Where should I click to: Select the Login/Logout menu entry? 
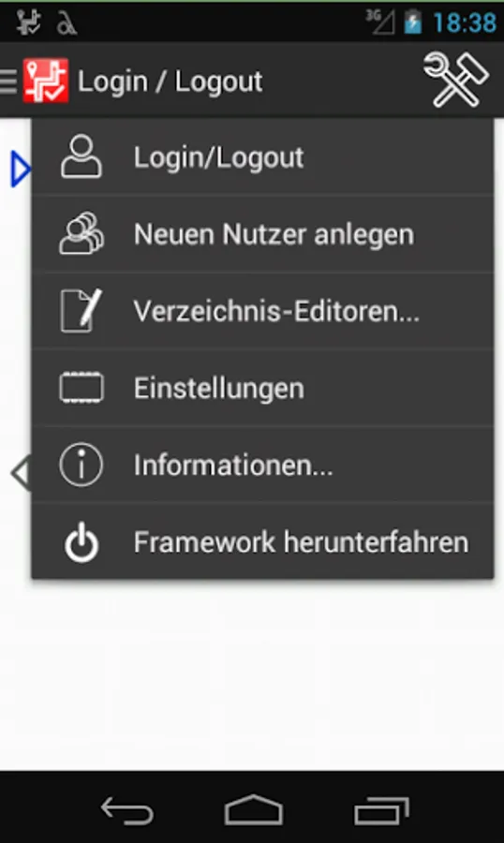(262, 157)
